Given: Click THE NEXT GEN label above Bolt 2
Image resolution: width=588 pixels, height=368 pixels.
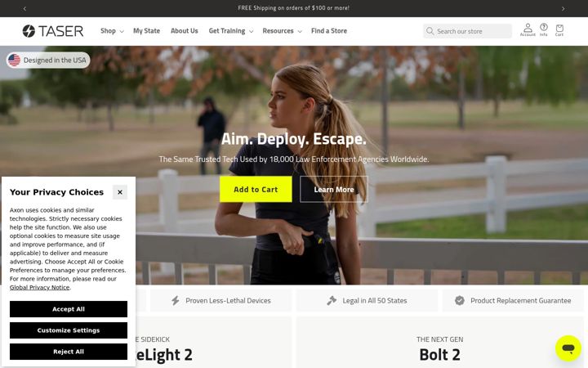Looking at the screenshot, I should point(439,339).
